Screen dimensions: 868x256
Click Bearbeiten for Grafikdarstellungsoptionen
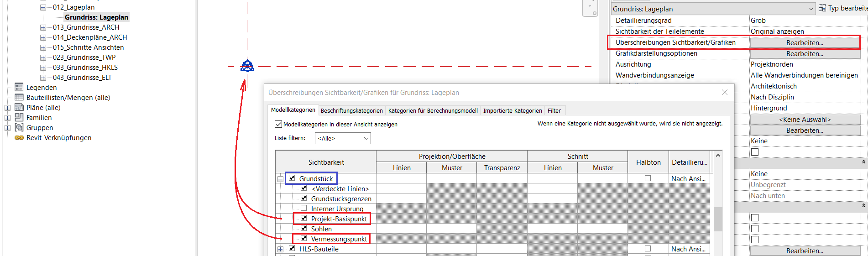pos(804,53)
